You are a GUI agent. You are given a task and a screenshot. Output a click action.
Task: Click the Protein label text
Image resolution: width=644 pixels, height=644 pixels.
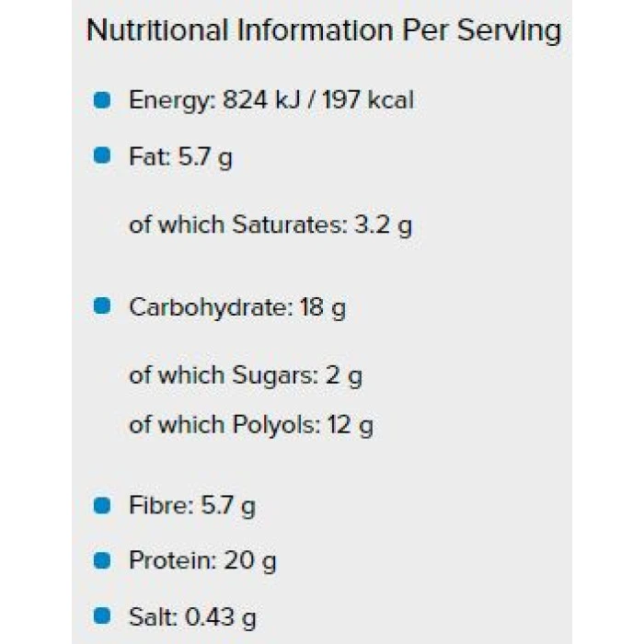coord(171,560)
